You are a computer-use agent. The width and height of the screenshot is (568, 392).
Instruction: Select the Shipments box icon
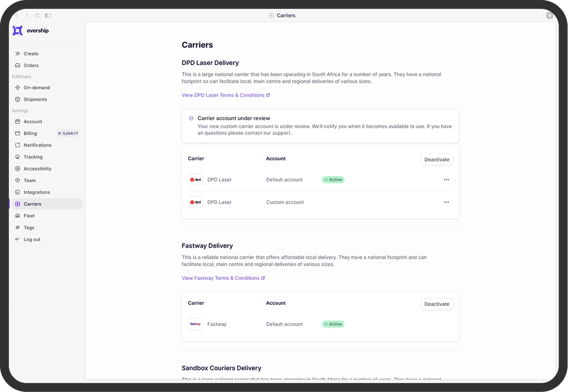pos(18,100)
